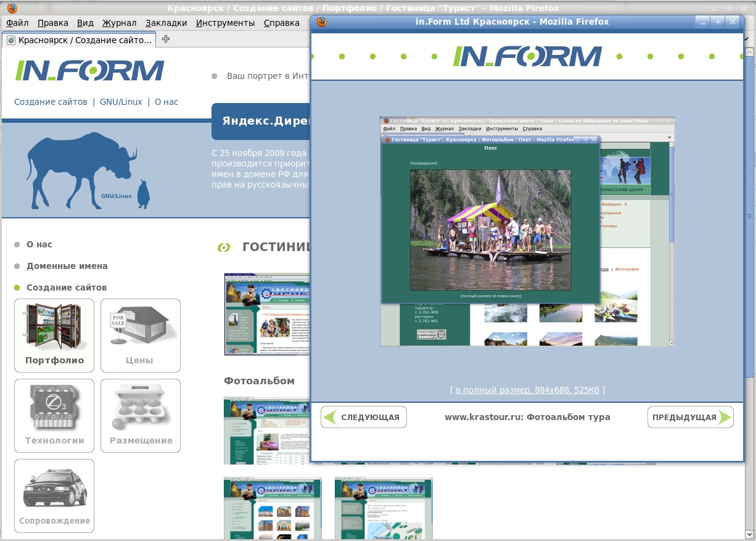Click the Цены house icon
Screen dimensions: 756x541
tap(140, 335)
